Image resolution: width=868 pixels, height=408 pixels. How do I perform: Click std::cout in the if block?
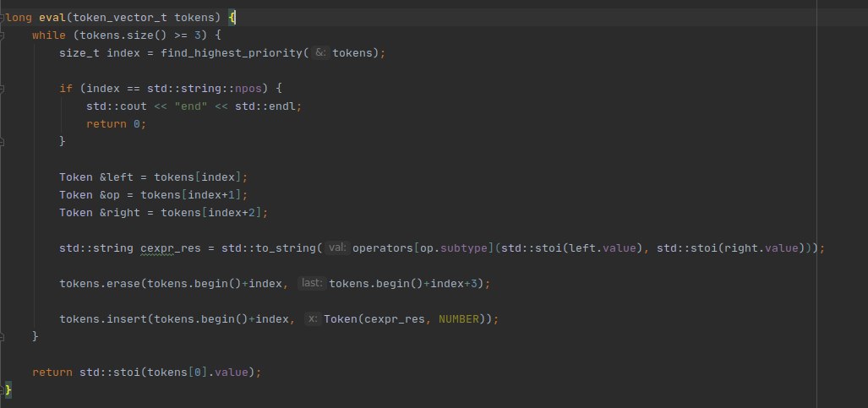[x=117, y=106]
